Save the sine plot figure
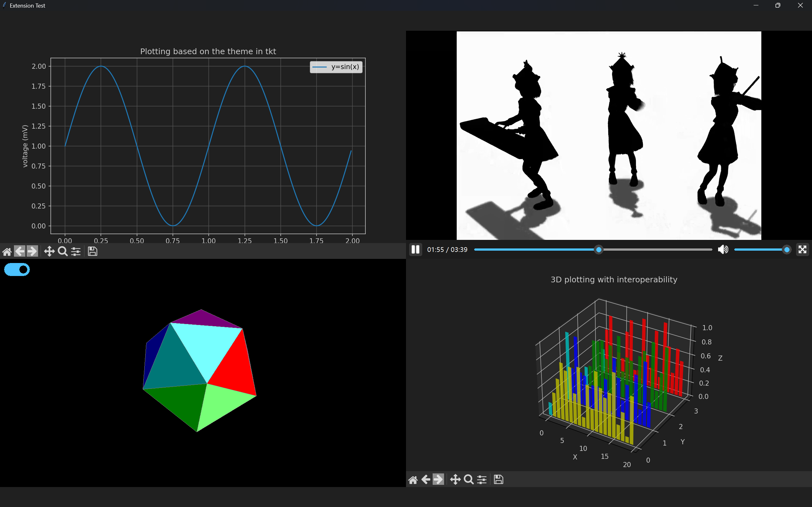 [93, 252]
